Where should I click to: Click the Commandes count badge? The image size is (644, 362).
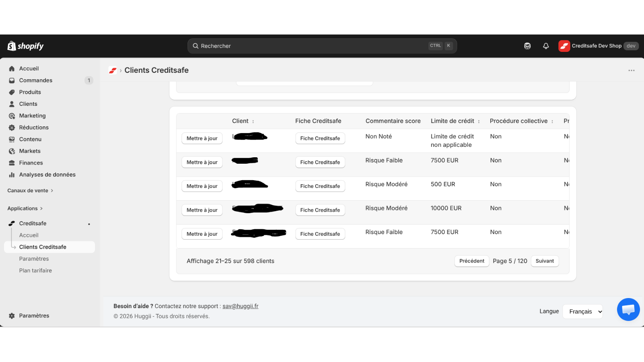pos(89,80)
